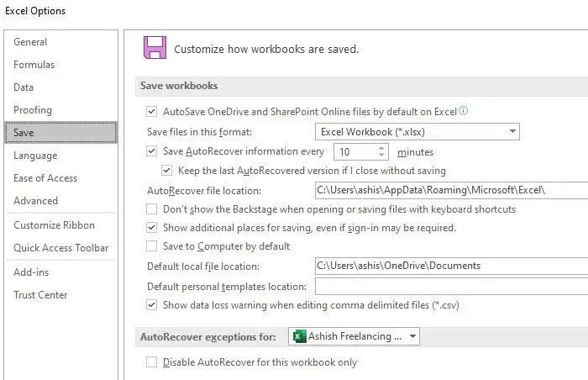The height and width of the screenshot is (380, 588).
Task: Click the Default personal templates location field
Action: pos(449,286)
